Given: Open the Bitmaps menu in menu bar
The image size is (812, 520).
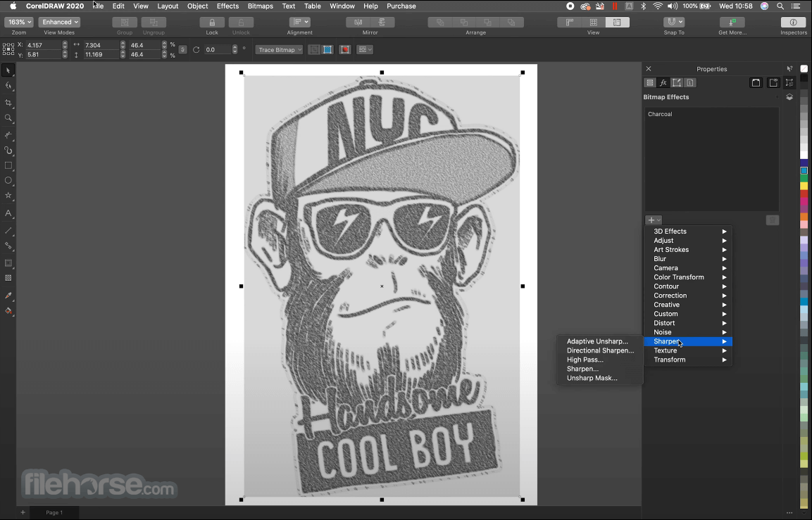Looking at the screenshot, I should 260,6.
